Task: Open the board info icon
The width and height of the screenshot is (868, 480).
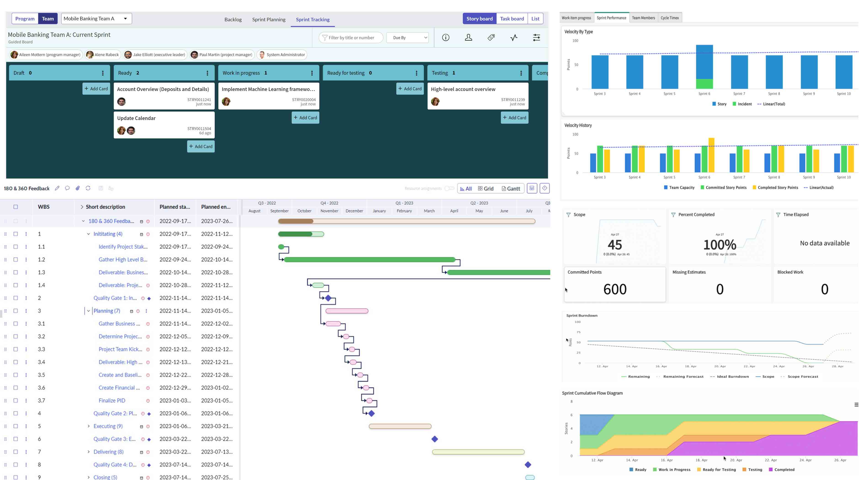Action: click(x=446, y=37)
